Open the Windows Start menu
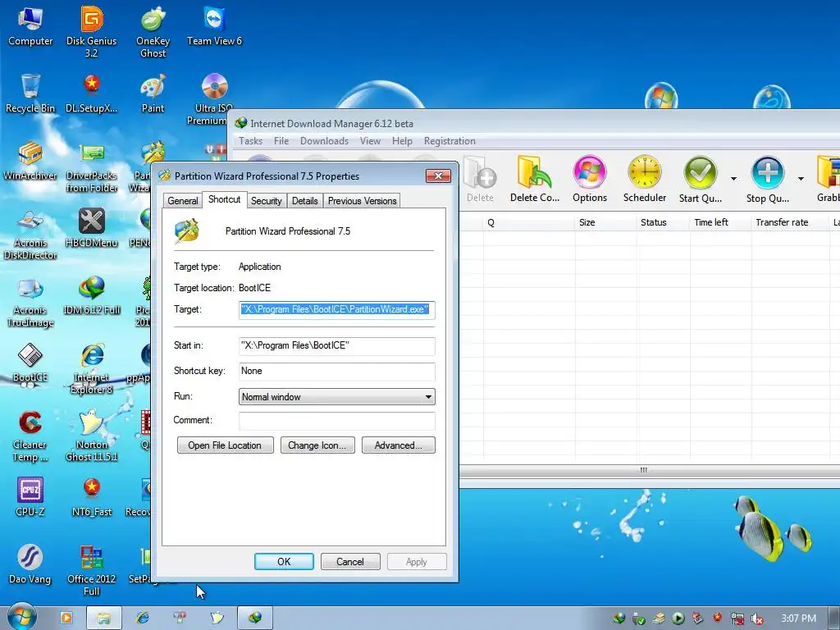This screenshot has height=630, width=840. [21, 618]
